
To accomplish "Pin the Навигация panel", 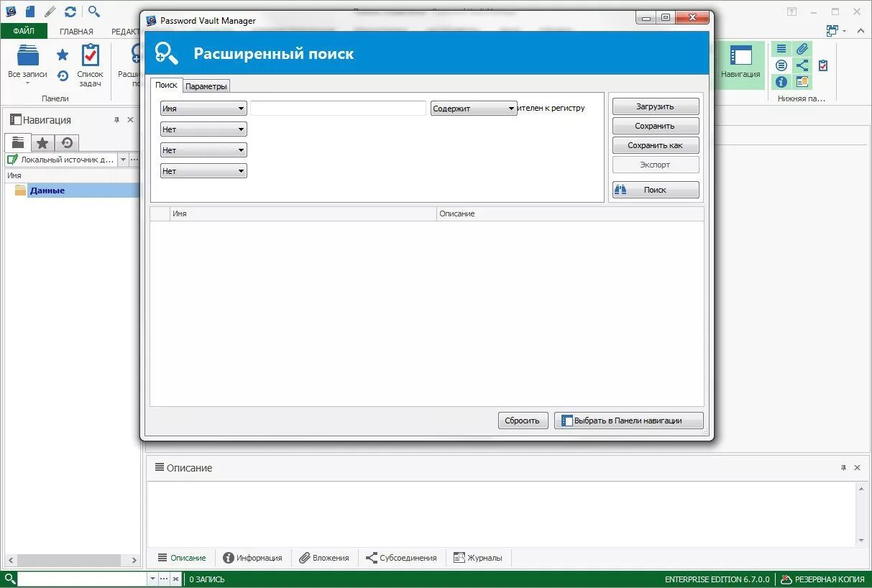I will click(x=117, y=120).
